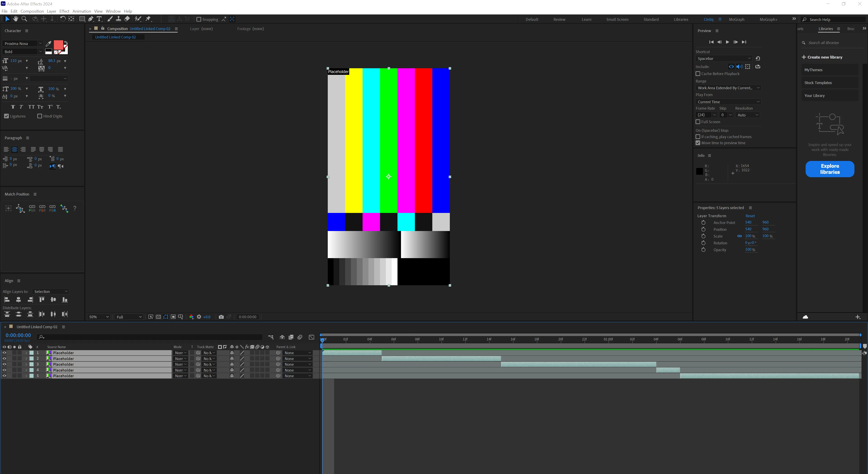868x474 pixels.
Task: Click the red fill color swatch
Action: tap(58, 45)
